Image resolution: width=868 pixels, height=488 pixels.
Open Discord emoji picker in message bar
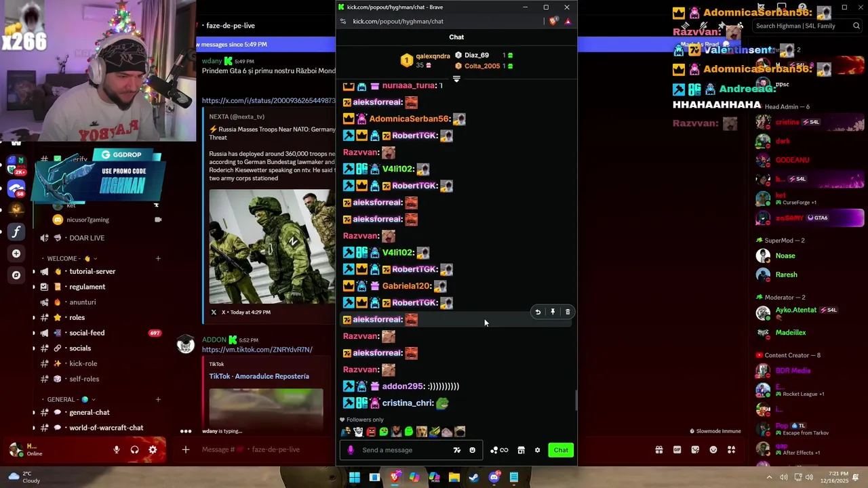pyautogui.click(x=713, y=449)
